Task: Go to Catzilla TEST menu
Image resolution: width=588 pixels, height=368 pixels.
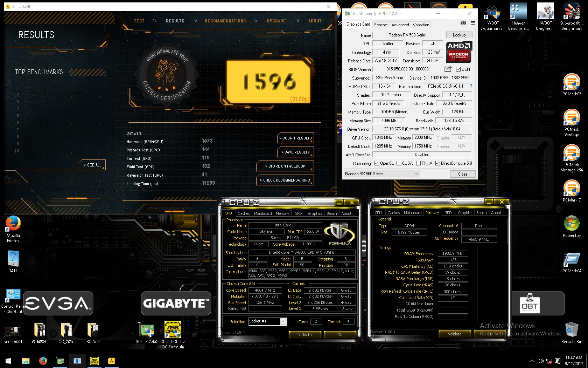Action: click(139, 21)
